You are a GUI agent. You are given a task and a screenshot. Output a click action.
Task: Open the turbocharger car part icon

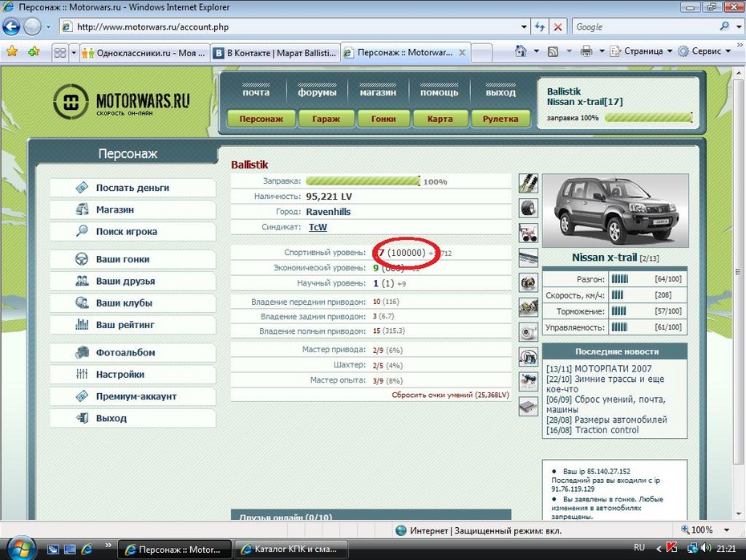click(528, 332)
